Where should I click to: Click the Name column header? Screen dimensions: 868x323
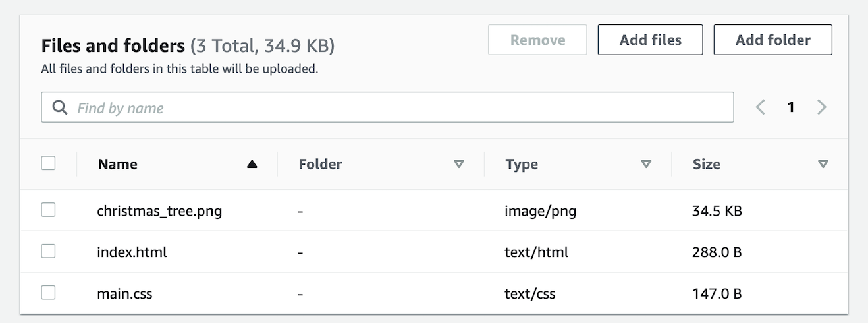point(118,165)
